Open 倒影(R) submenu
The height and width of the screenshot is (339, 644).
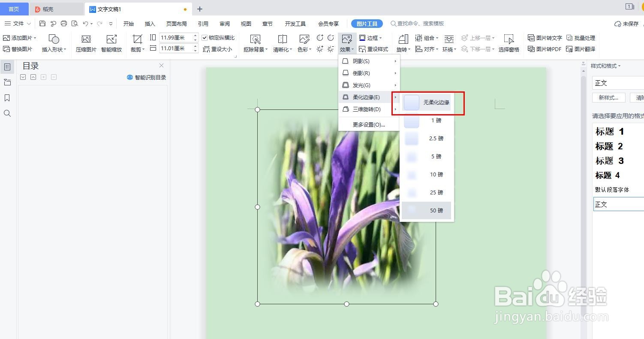[369, 73]
